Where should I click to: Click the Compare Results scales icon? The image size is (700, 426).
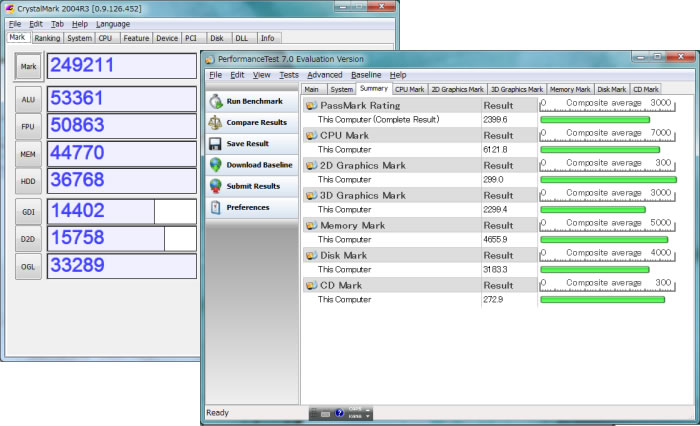[215, 122]
